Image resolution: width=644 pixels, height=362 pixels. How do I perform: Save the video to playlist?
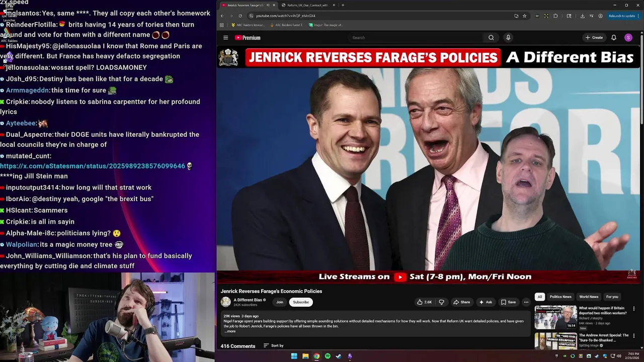point(508,302)
